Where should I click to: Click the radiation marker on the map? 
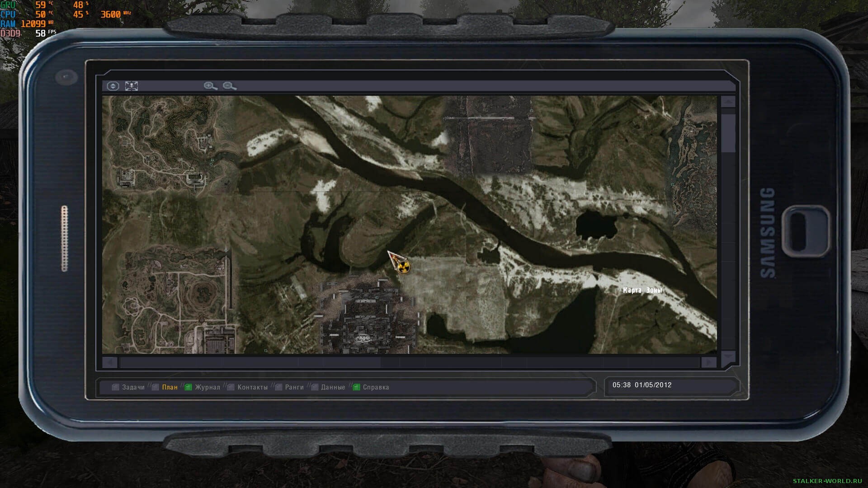click(404, 267)
